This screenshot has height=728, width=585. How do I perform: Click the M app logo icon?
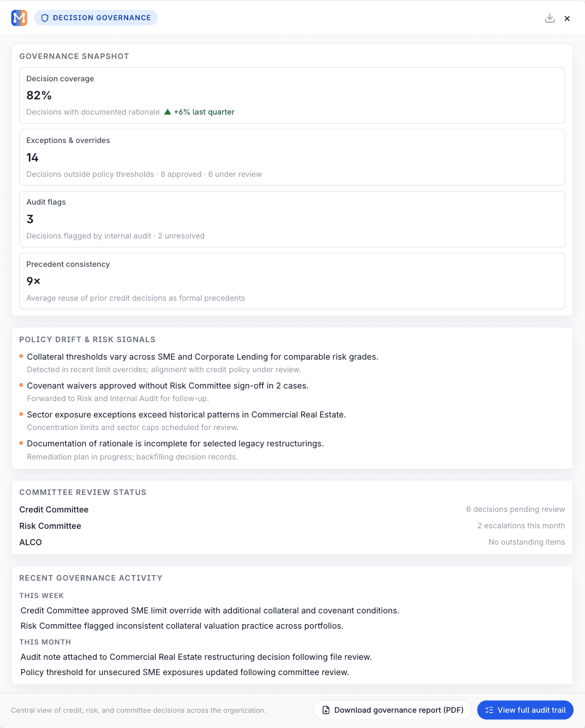coord(19,17)
